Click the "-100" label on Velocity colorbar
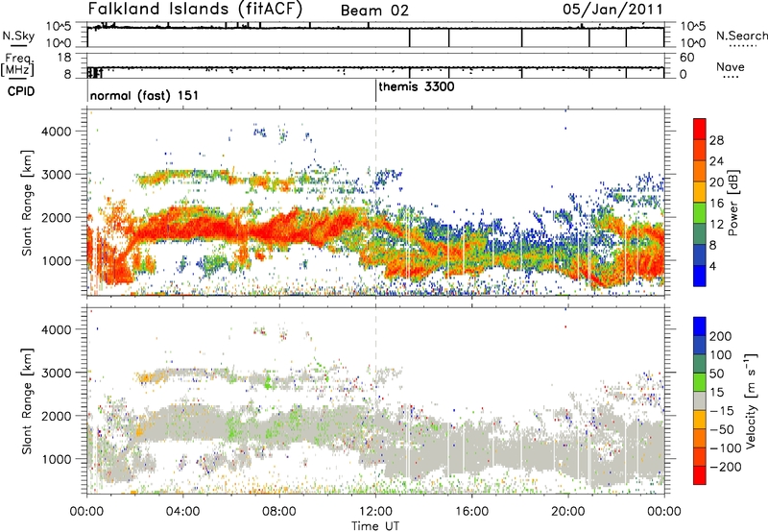Viewport: 768px width, 532px height. click(x=726, y=448)
